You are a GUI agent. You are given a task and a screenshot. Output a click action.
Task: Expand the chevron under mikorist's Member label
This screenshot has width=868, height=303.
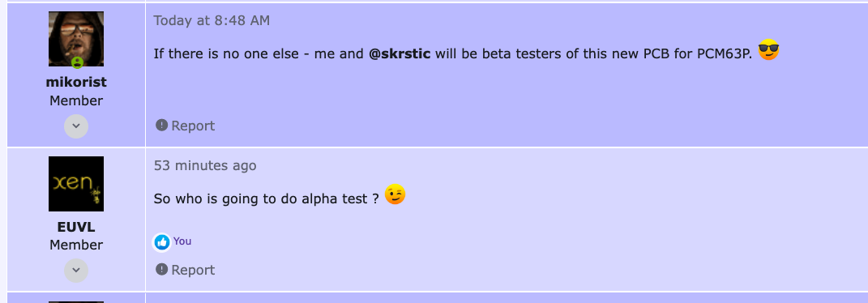76,126
